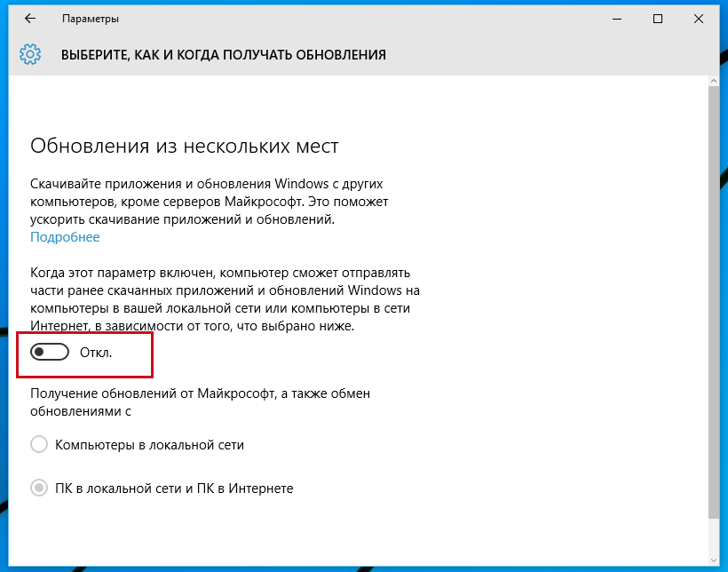The image size is (728, 572).
Task: Open the Подробнее link
Action: (x=65, y=237)
